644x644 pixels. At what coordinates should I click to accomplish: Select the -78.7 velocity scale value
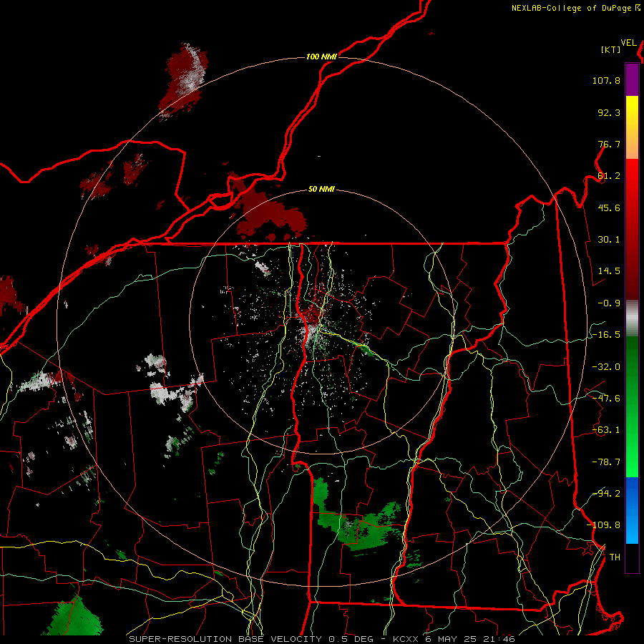point(606,462)
